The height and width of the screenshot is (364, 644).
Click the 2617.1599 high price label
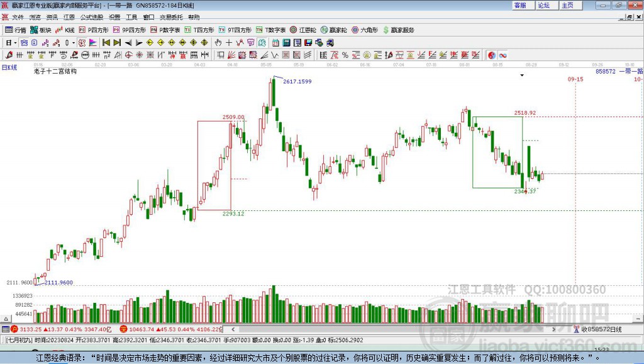pos(297,81)
